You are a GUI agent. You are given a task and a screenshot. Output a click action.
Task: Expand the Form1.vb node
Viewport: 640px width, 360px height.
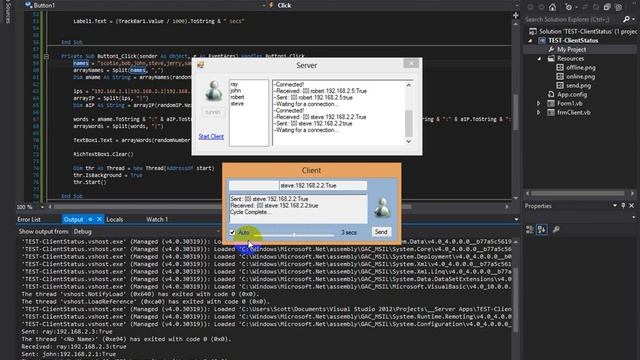[x=539, y=103]
